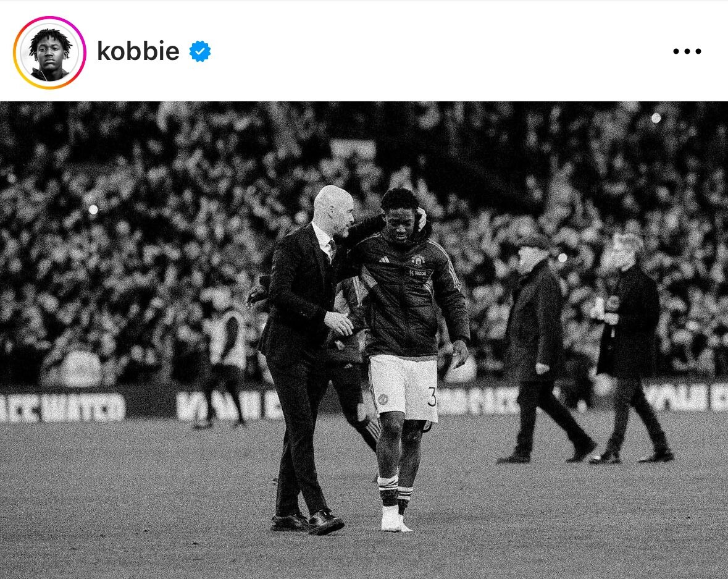Screen dimensions: 728x579
Task: Click the number 3 on the shorts
Action: click(x=432, y=398)
